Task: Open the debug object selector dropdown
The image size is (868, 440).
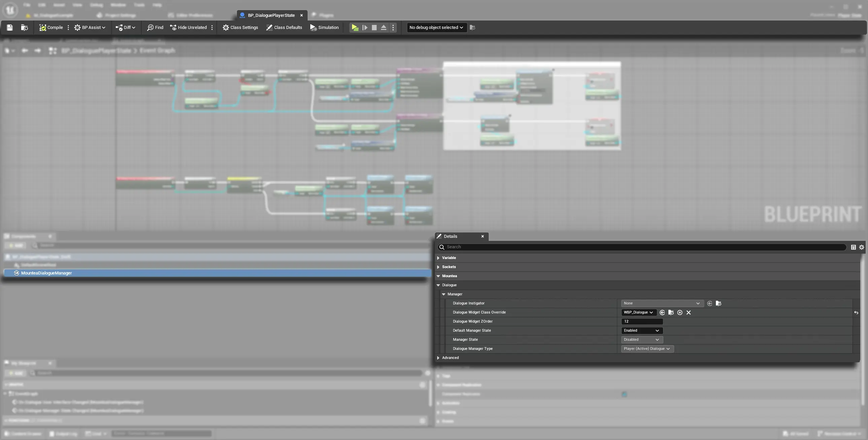Action: (436, 28)
